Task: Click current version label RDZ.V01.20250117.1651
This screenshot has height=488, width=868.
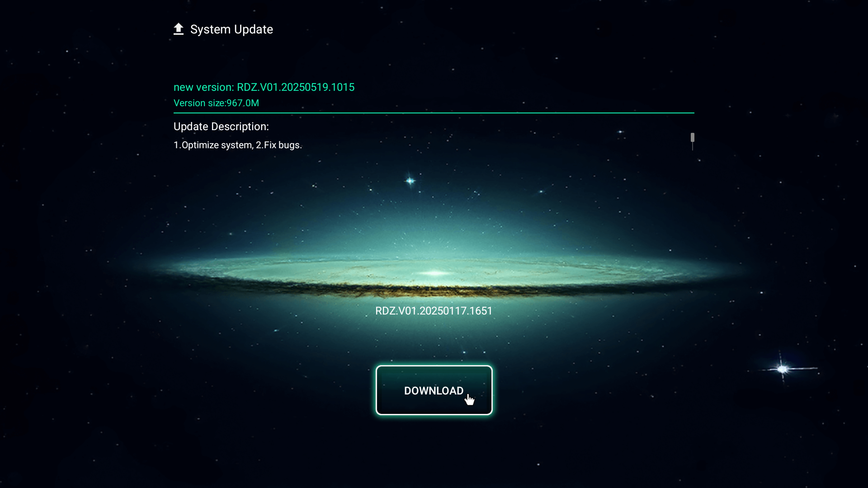Action: tap(434, 311)
